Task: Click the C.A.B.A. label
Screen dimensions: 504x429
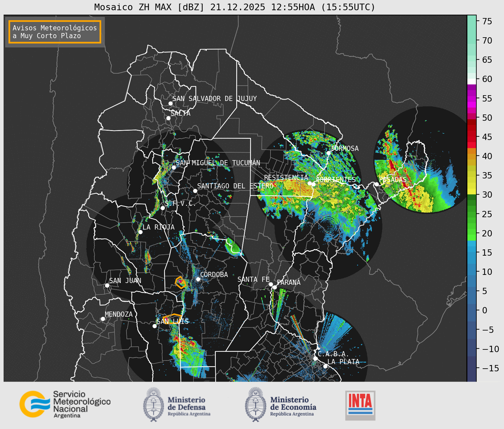Action: click(x=333, y=354)
